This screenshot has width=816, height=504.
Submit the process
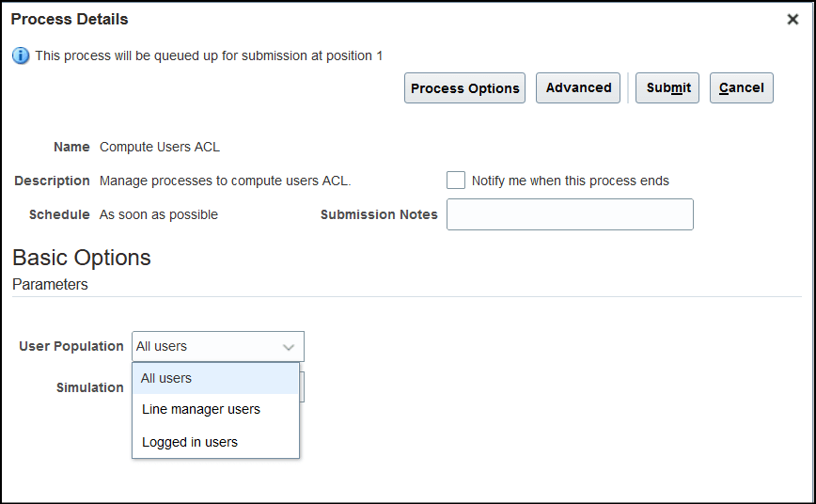668,87
